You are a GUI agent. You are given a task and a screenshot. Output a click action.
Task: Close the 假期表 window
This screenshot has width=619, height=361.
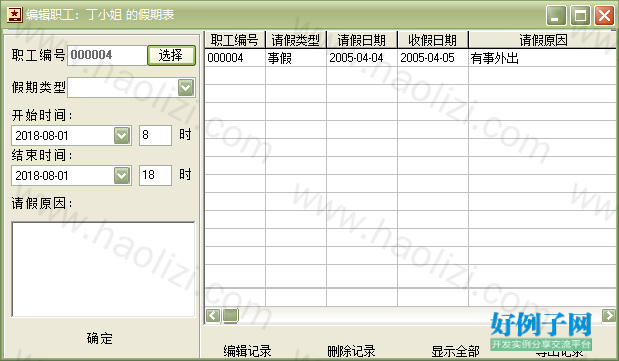(604, 16)
